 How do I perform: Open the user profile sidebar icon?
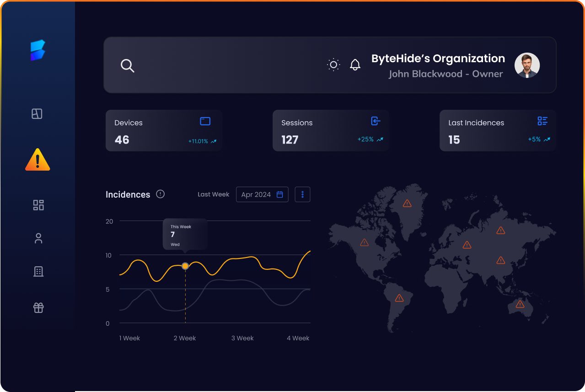(38, 238)
